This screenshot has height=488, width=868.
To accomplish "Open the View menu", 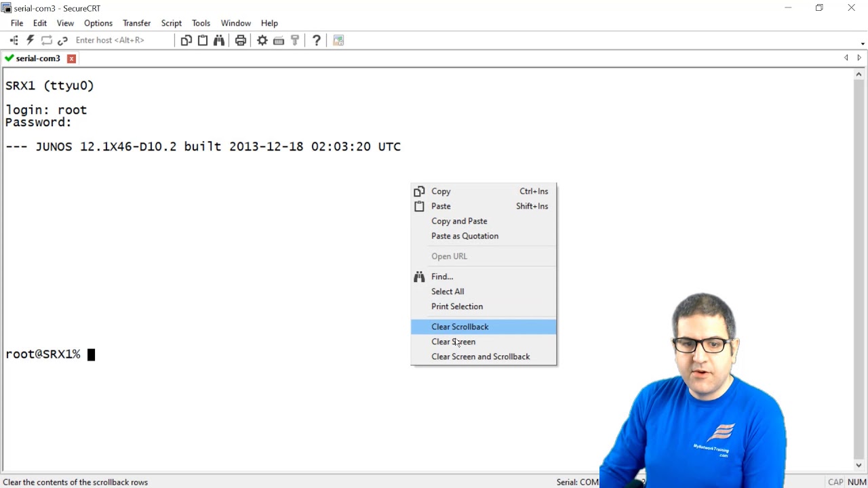I will point(65,23).
